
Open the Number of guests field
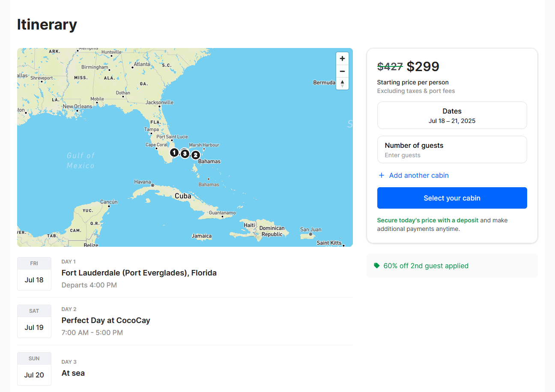click(452, 150)
